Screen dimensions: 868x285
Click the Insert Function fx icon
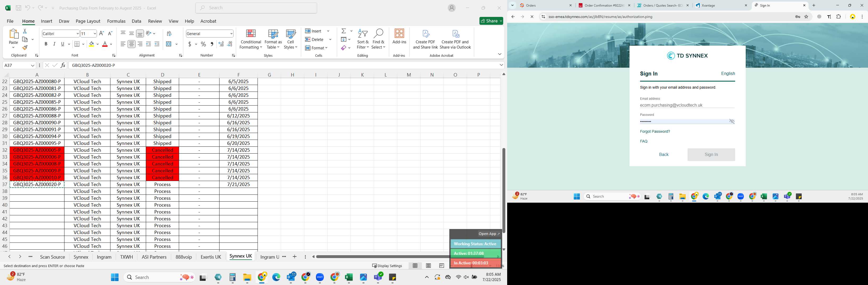(x=63, y=65)
